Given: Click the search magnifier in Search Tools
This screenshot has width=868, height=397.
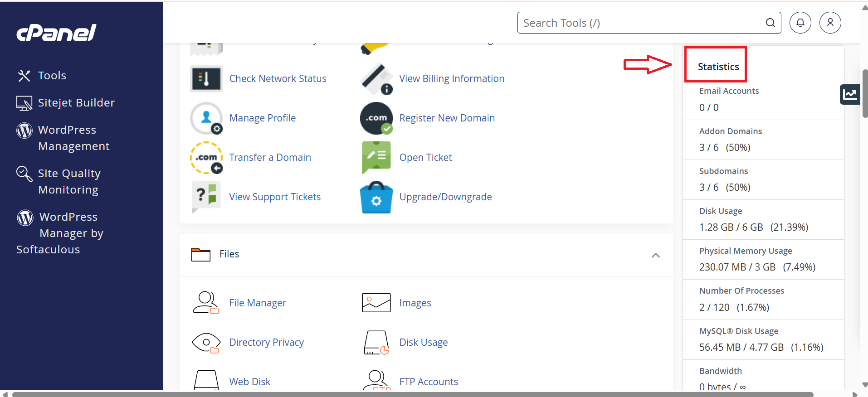Looking at the screenshot, I should pyautogui.click(x=770, y=23).
